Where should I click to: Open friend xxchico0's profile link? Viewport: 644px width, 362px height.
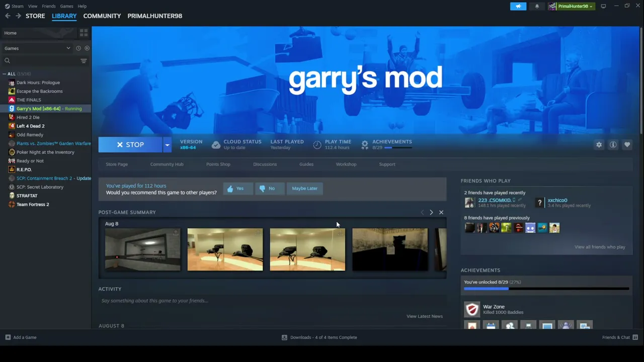click(557, 200)
